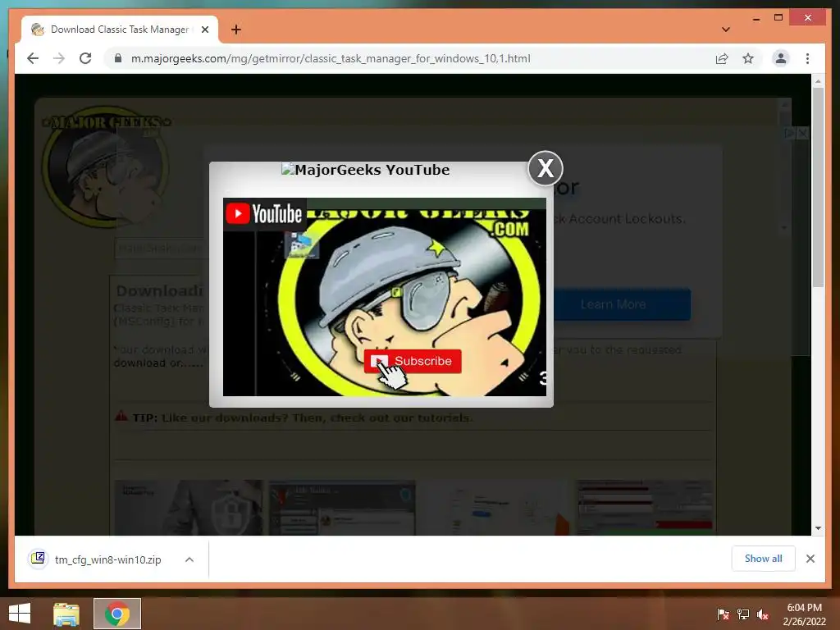Open the fourth red-bar thumbnail

click(645, 507)
